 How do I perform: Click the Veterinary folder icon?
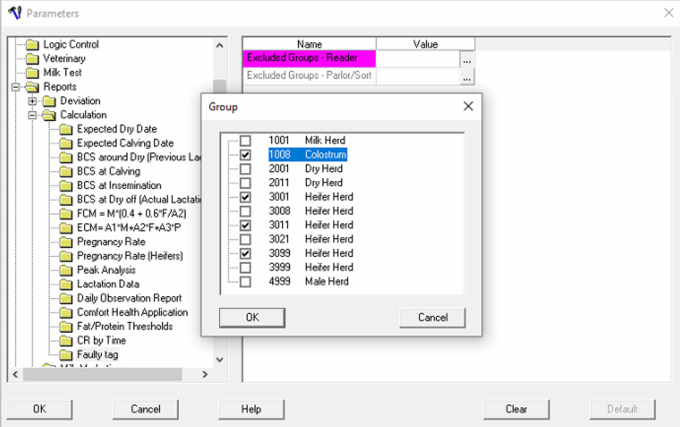click(x=33, y=59)
